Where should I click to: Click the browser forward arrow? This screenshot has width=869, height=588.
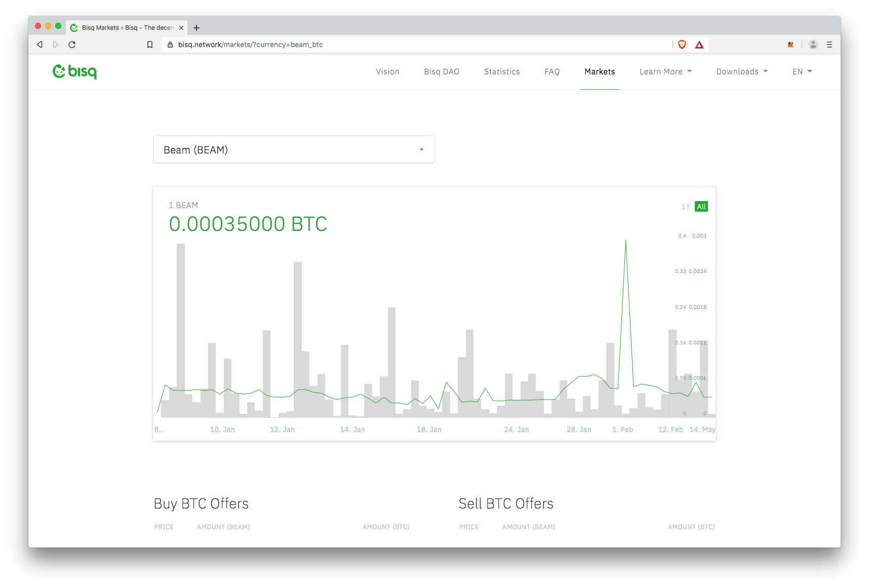coord(56,45)
